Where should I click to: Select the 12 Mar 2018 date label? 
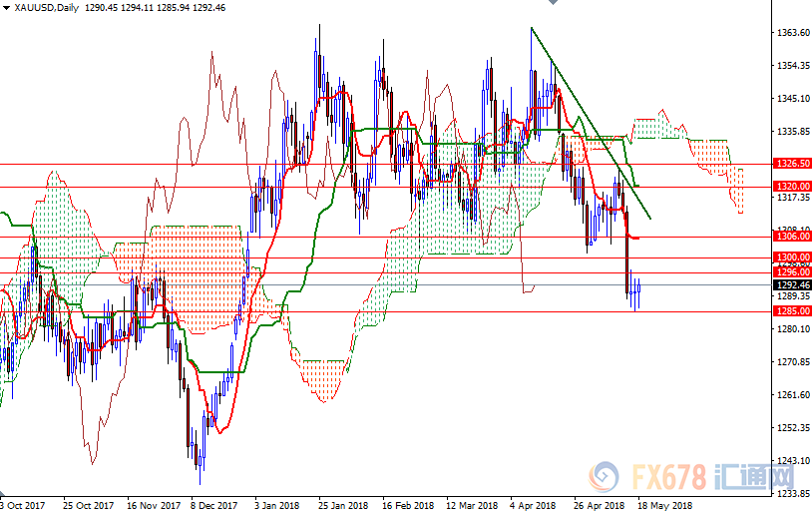point(473,505)
